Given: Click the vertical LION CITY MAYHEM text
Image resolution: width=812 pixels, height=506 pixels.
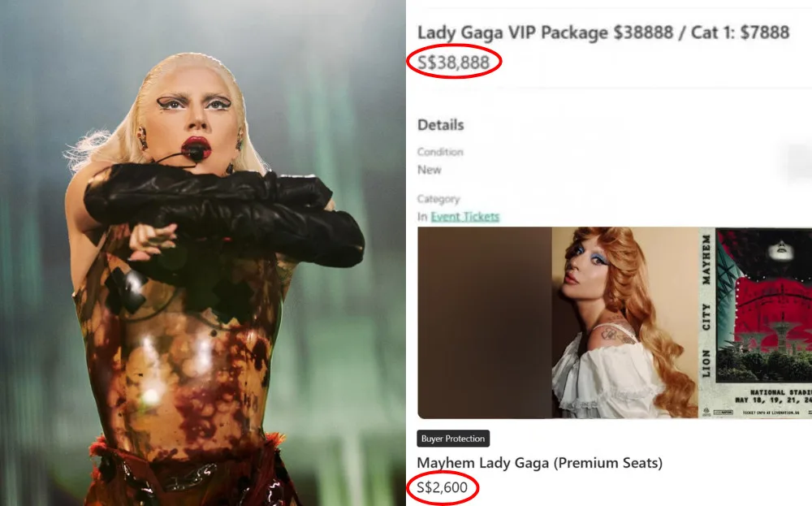Looking at the screenshot, I should (x=706, y=305).
